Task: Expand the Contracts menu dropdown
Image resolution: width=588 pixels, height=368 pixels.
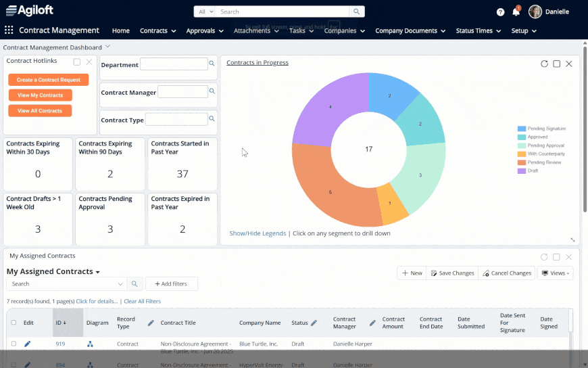Action: pos(158,31)
